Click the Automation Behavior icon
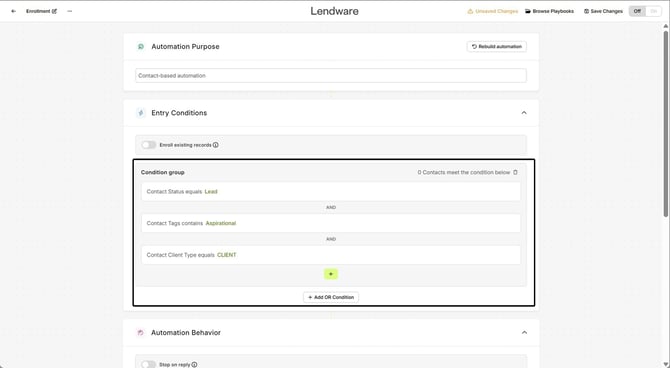The width and height of the screenshot is (670, 368). (x=141, y=333)
